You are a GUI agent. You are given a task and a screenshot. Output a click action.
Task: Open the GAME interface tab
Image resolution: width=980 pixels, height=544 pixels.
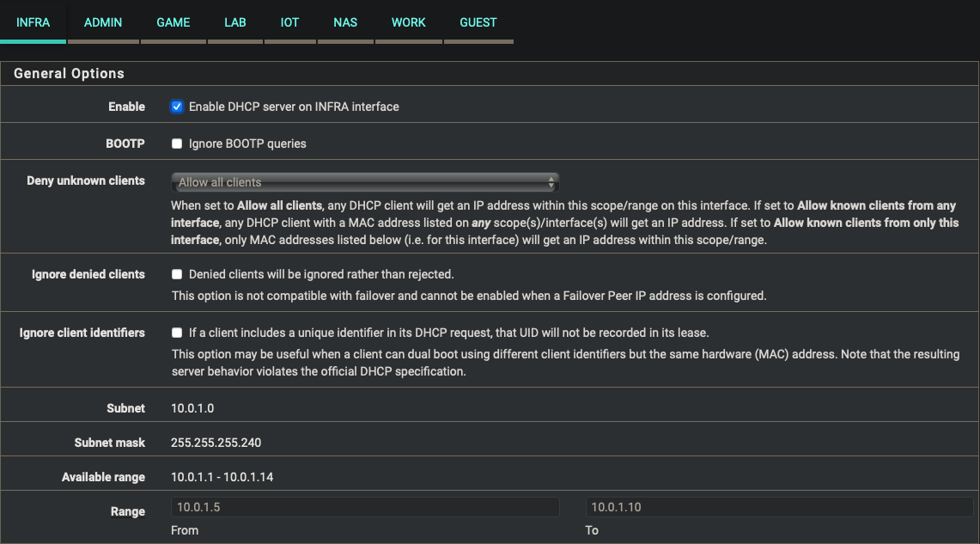(173, 21)
